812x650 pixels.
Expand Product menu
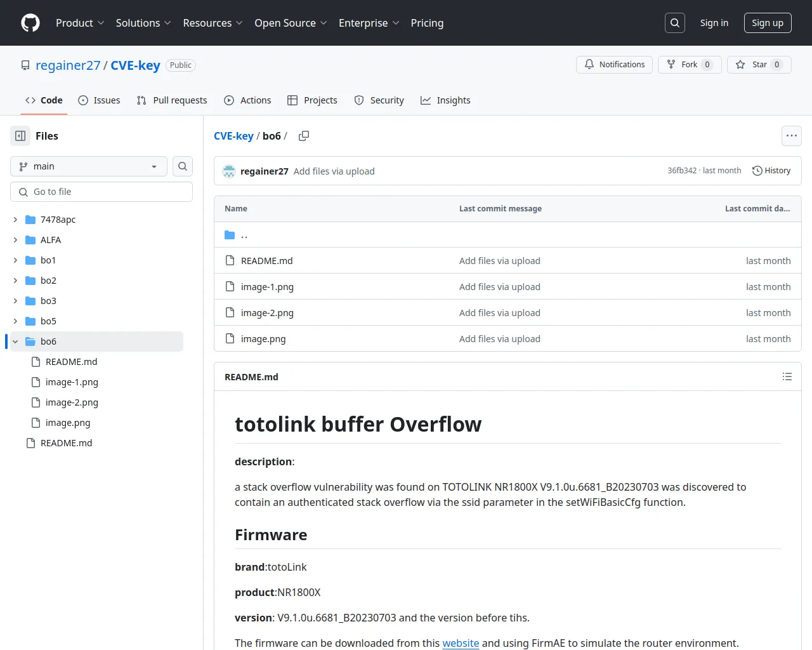pos(80,23)
